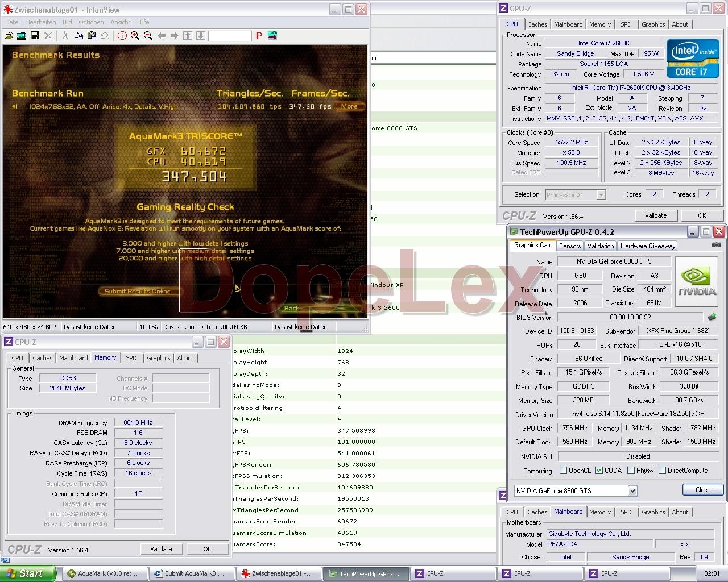The height and width of the screenshot is (582, 728).
Task: Click the Undo icon in IrfanView toolbar
Action: click(105, 36)
